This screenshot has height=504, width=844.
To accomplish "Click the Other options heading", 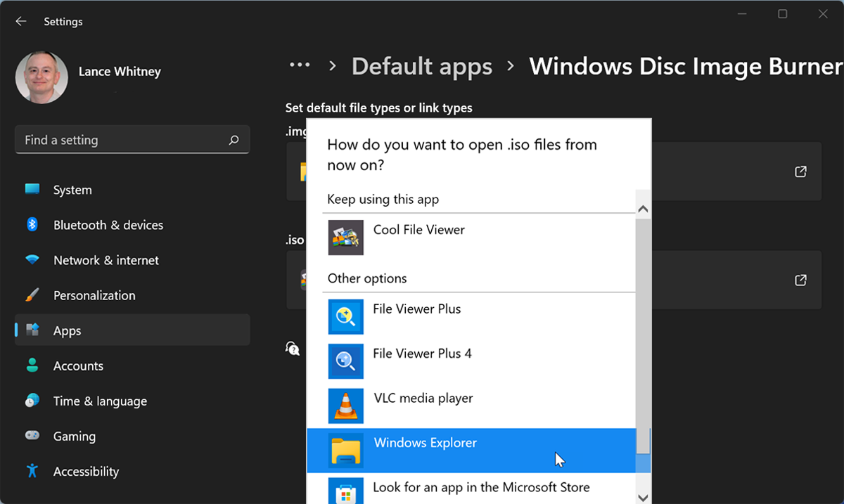I will [367, 278].
